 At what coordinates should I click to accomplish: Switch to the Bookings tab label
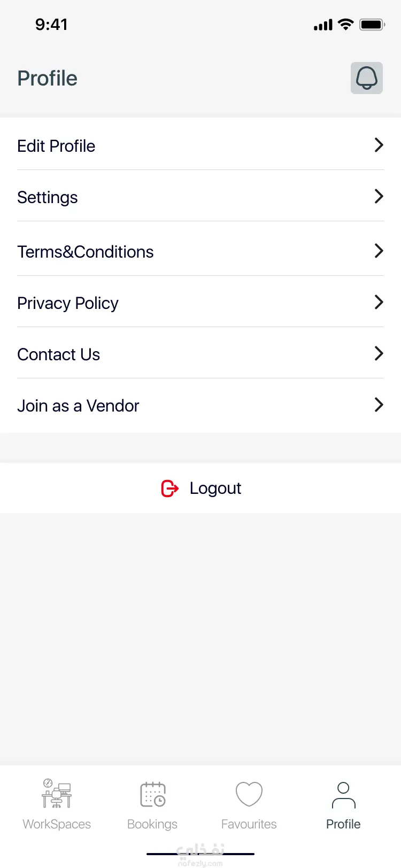(152, 824)
